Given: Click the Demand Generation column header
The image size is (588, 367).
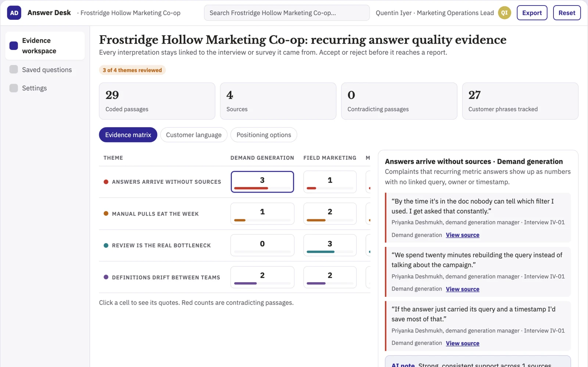Looking at the screenshot, I should pyautogui.click(x=262, y=158).
